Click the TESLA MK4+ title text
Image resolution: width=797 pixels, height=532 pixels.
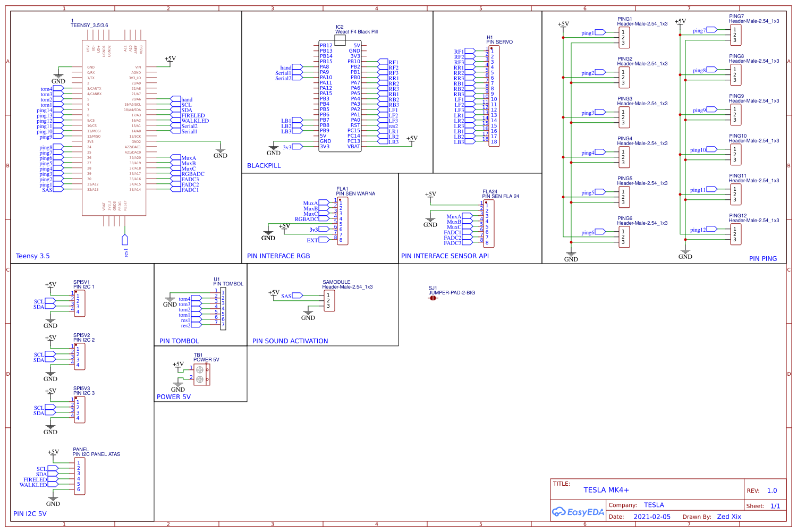click(x=607, y=489)
